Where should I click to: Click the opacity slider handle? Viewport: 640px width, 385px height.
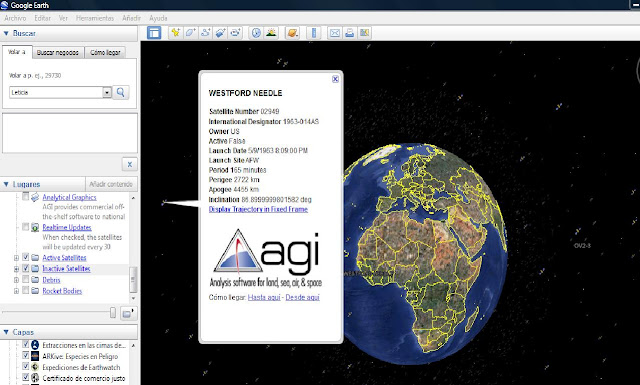[x=113, y=313]
